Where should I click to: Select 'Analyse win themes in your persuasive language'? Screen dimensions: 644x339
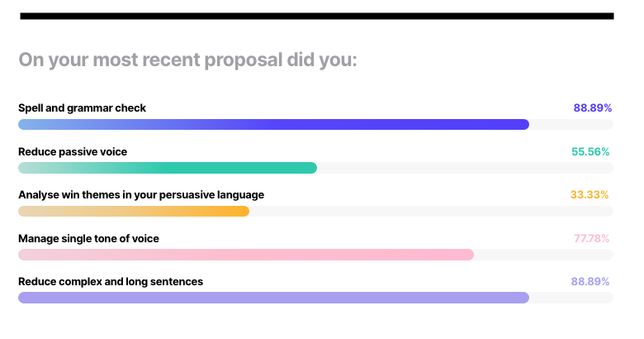point(141,195)
